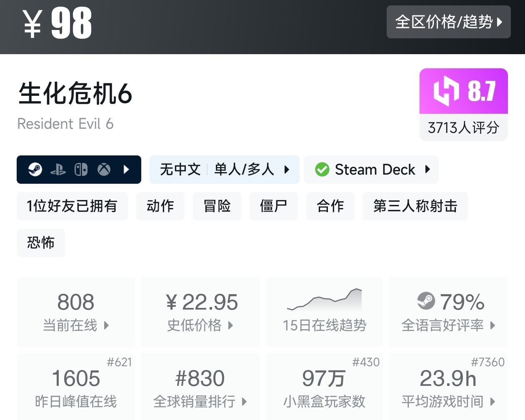Screen dimensions: 525x420
Task: Click the green Steam Deck verified checkmark
Action: [x=322, y=170]
